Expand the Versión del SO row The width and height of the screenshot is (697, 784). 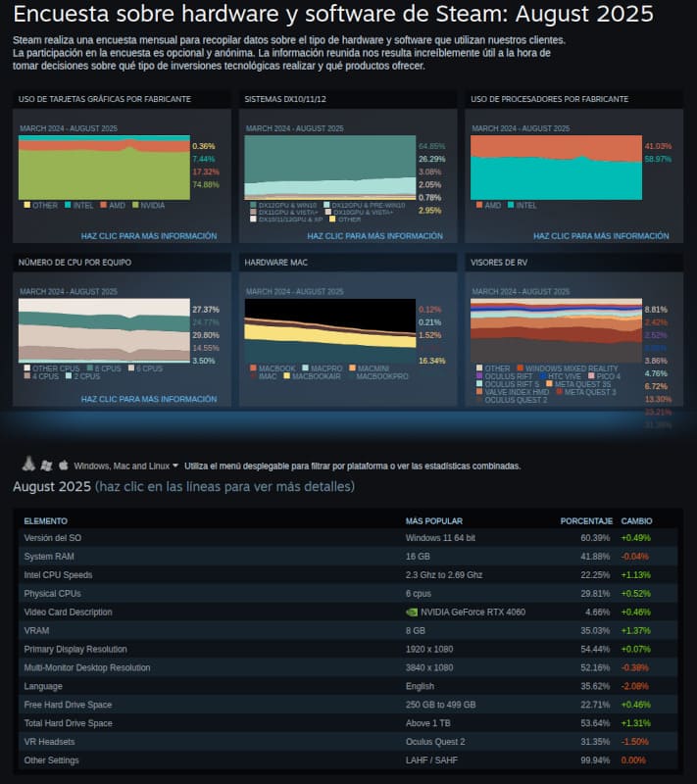348,538
